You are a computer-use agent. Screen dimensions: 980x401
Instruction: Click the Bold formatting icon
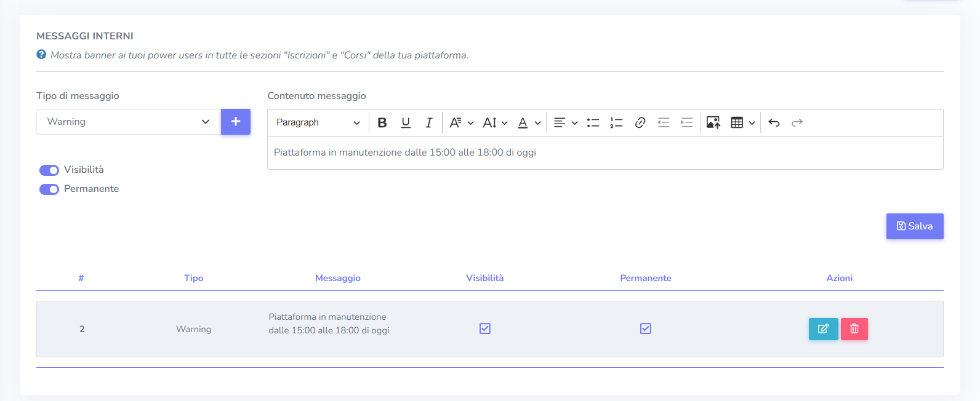point(382,122)
